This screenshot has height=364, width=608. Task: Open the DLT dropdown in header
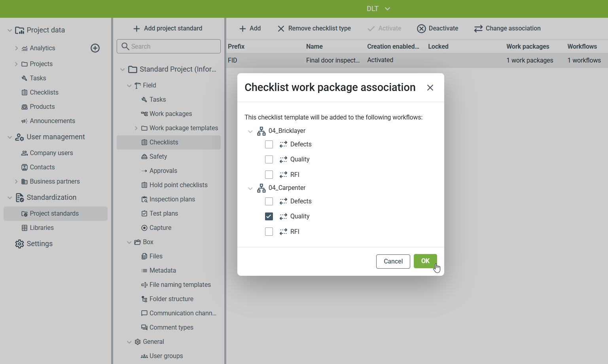click(378, 9)
